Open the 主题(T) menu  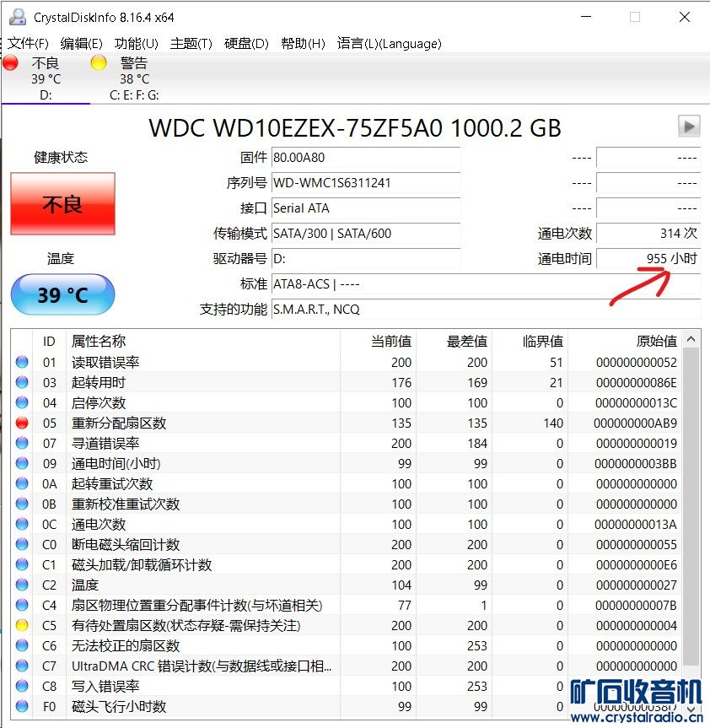191,44
